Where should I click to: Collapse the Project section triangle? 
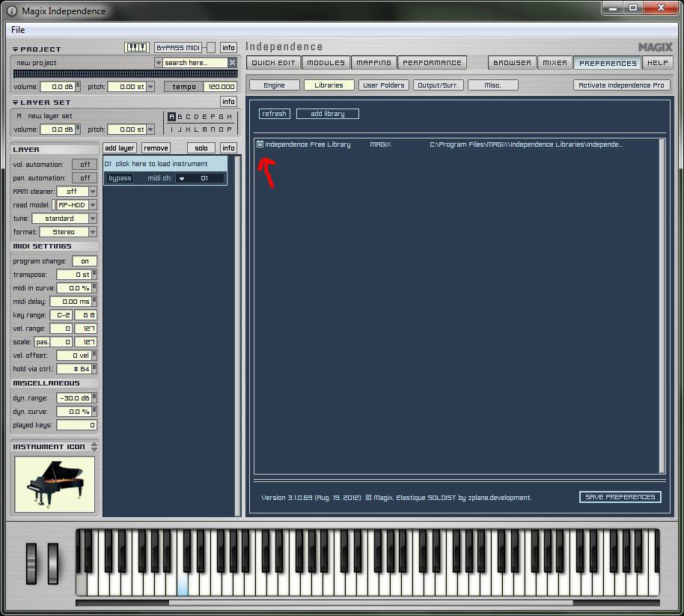pos(15,49)
